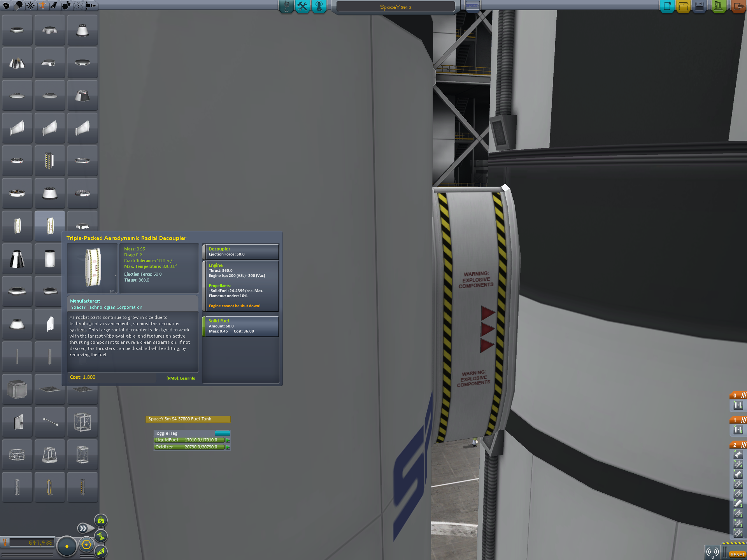Collapse the stage 0 header
747x560 pixels.
point(738,395)
